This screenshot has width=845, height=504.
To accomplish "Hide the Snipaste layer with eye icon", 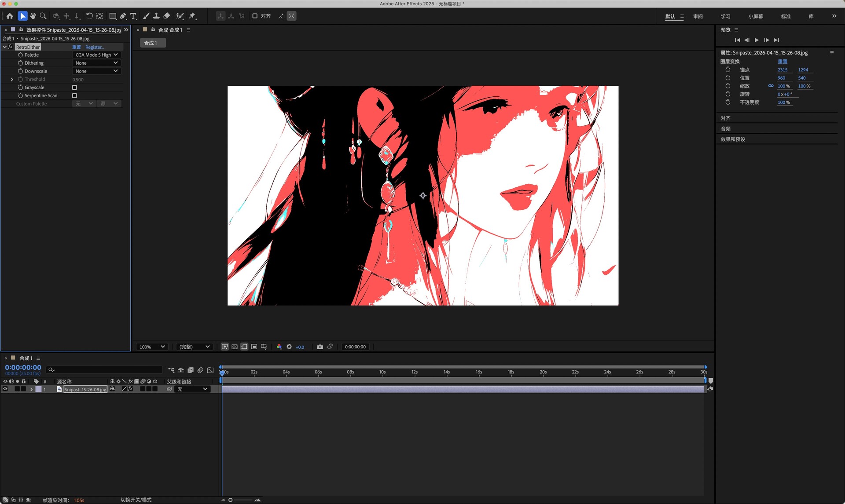I will tap(5, 389).
